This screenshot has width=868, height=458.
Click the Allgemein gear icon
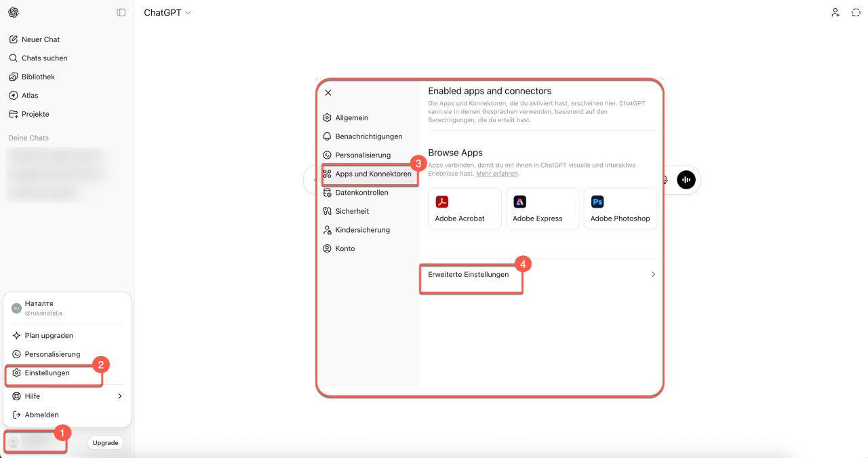click(x=328, y=118)
